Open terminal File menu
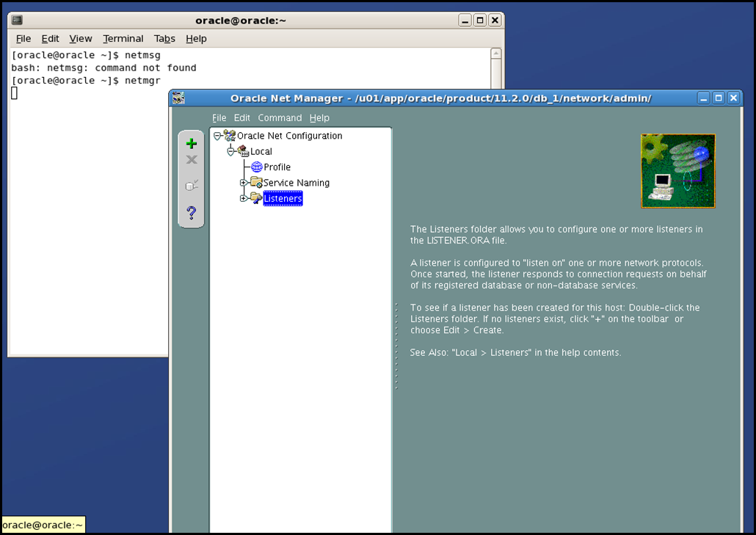 point(23,39)
